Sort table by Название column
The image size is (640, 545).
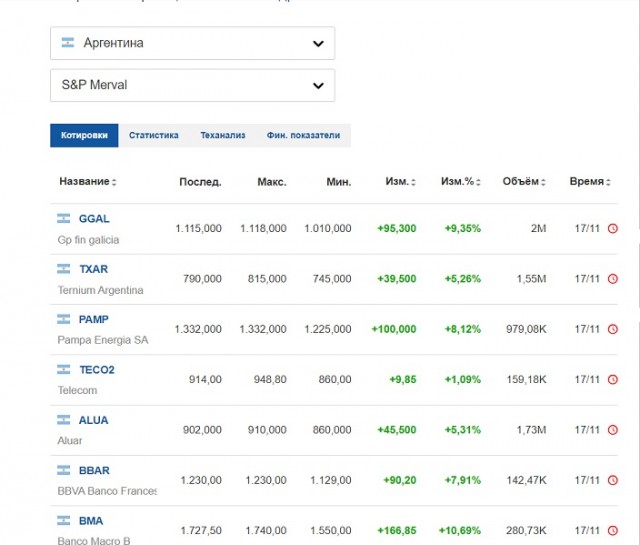click(88, 181)
